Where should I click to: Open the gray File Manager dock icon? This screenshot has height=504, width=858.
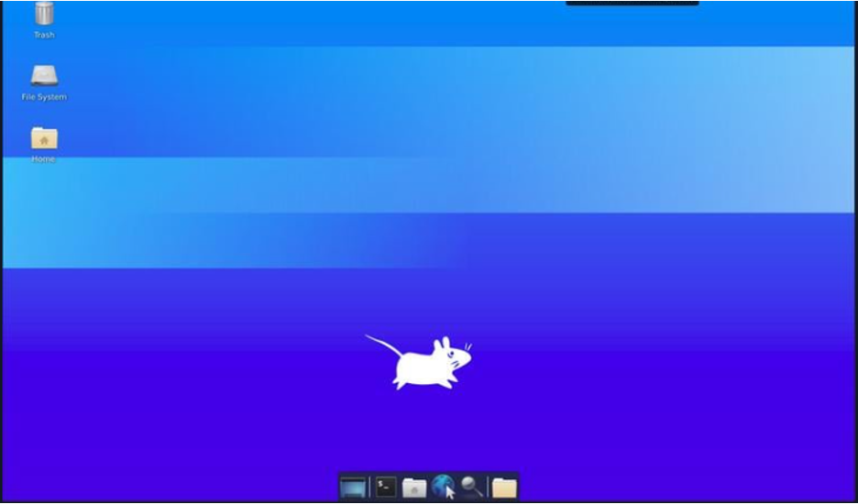tap(414, 487)
